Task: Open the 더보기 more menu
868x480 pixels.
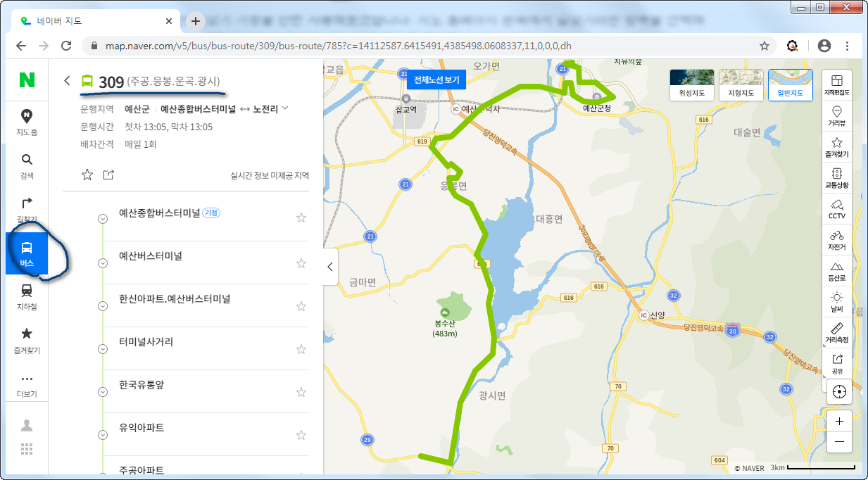Action: click(x=27, y=385)
